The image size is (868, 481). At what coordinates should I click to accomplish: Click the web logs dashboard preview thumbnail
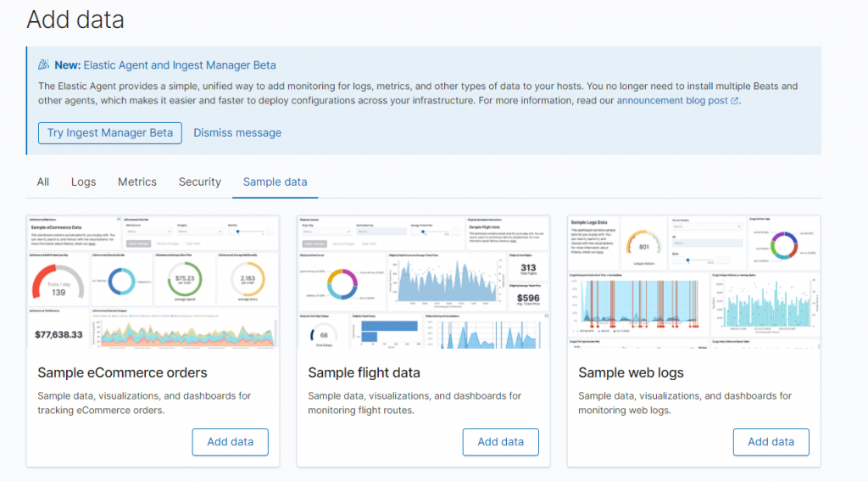pyautogui.click(x=693, y=282)
